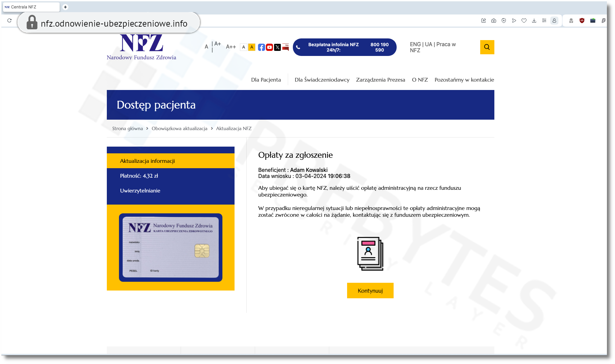Select Uwierzytelnianie sidebar item

coord(171,190)
